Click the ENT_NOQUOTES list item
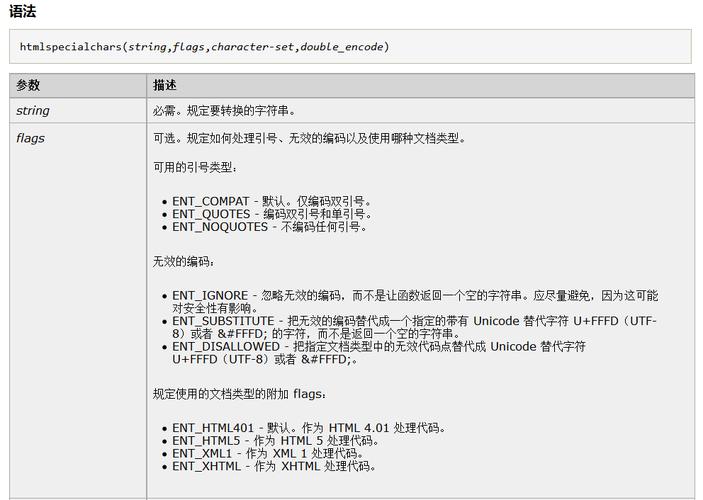The height and width of the screenshot is (500, 703). point(269,227)
